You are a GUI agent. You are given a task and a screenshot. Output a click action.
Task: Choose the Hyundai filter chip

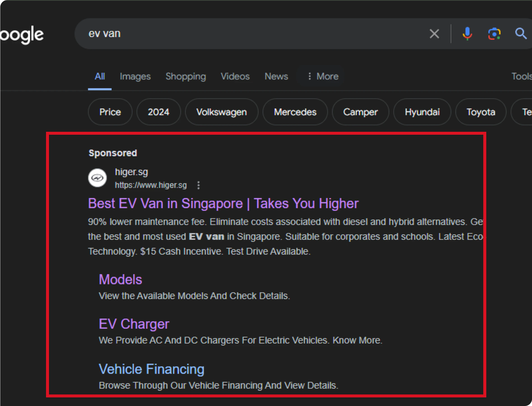(x=422, y=112)
